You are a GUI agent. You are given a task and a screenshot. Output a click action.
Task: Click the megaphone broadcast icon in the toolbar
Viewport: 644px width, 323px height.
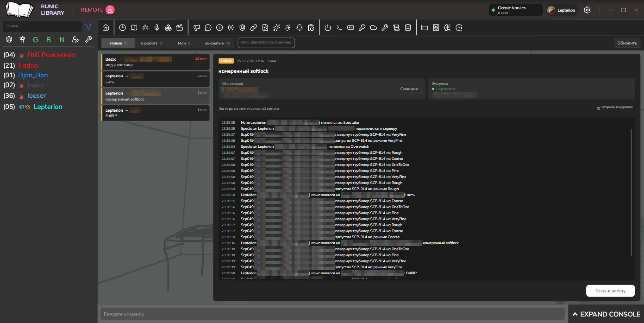coord(197,28)
